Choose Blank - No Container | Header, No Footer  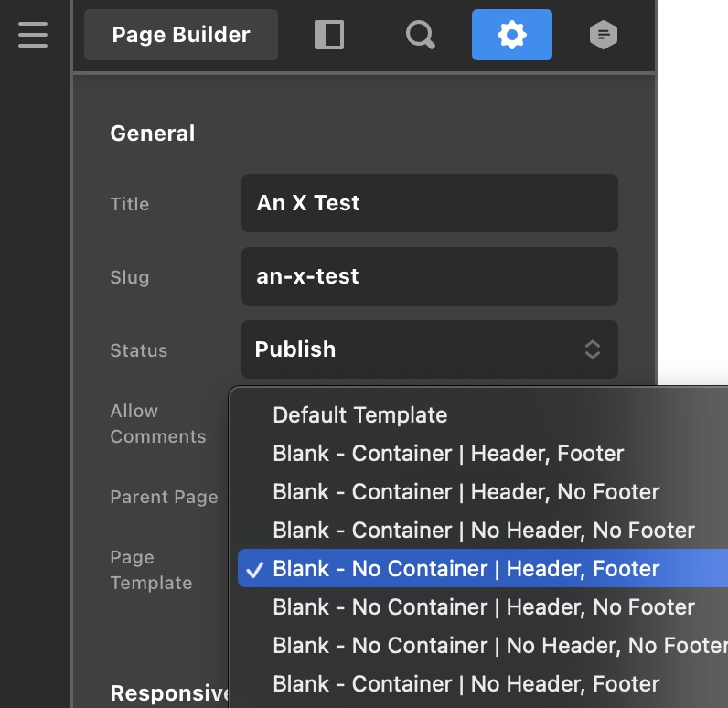pyautogui.click(x=483, y=607)
